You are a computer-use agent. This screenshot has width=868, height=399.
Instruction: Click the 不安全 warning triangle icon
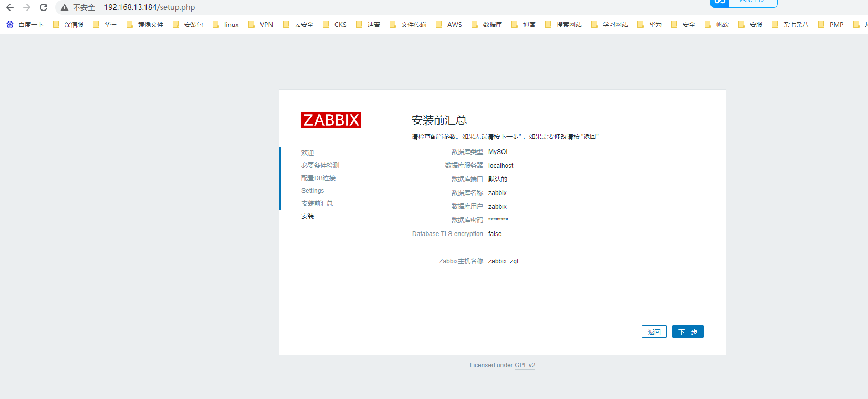[x=65, y=7]
